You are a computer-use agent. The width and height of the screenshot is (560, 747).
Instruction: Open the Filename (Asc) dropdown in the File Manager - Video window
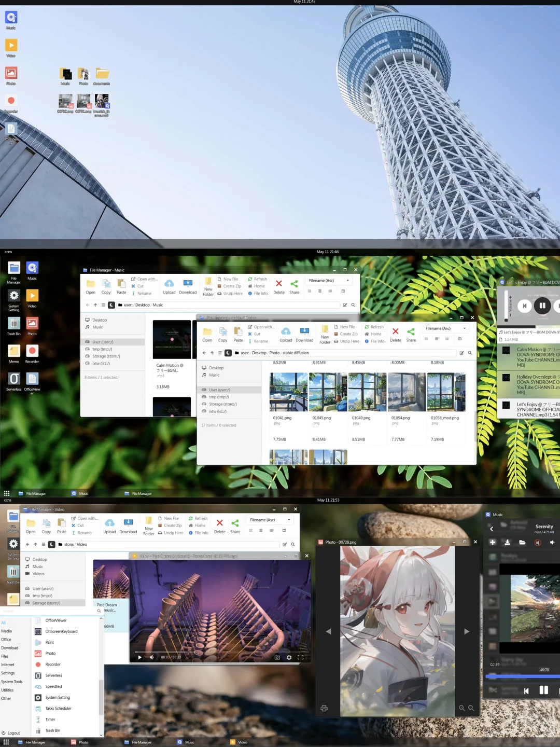(270, 520)
